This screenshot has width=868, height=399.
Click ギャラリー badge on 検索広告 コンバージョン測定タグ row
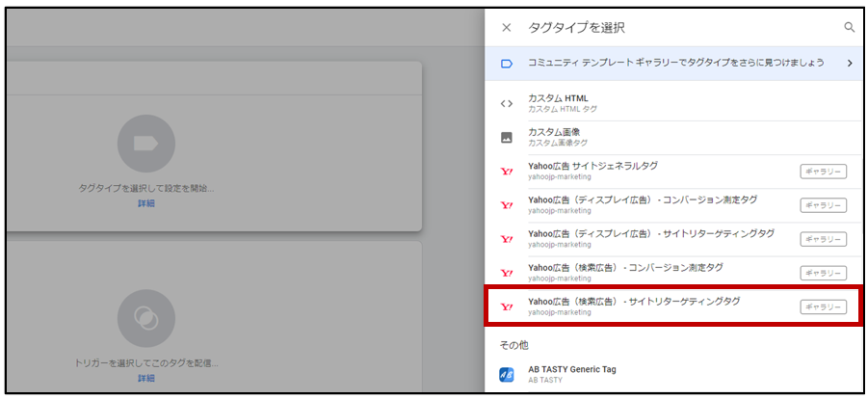(x=823, y=273)
